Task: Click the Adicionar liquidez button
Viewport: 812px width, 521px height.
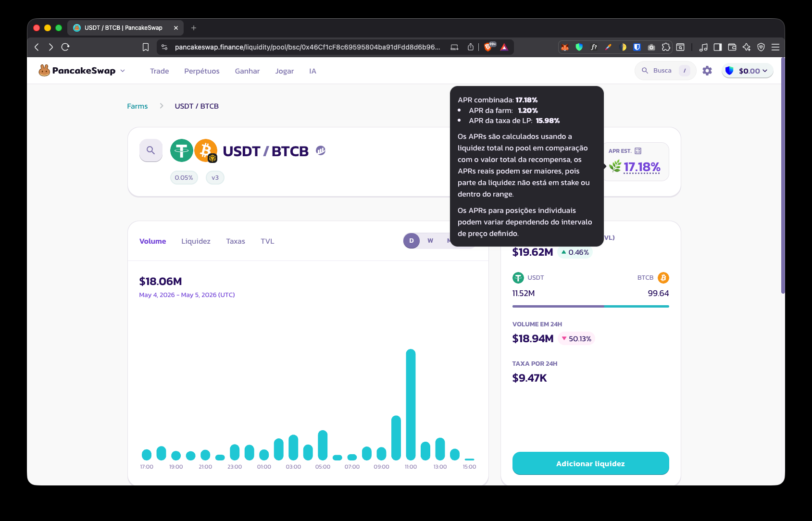Action: point(590,463)
